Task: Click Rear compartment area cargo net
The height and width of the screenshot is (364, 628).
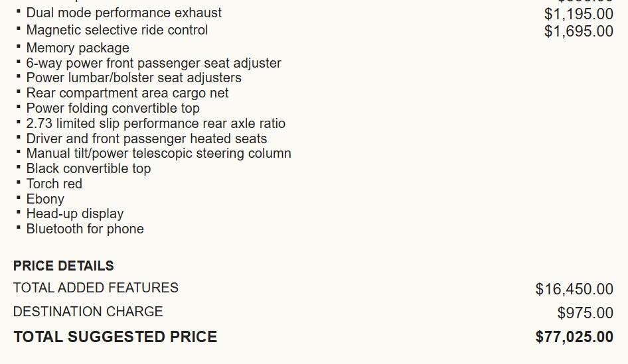Action: 127,93
